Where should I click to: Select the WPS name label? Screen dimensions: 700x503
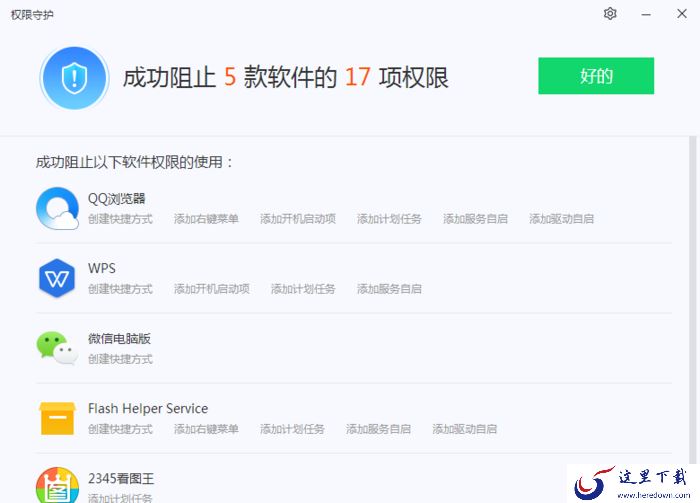coord(102,268)
